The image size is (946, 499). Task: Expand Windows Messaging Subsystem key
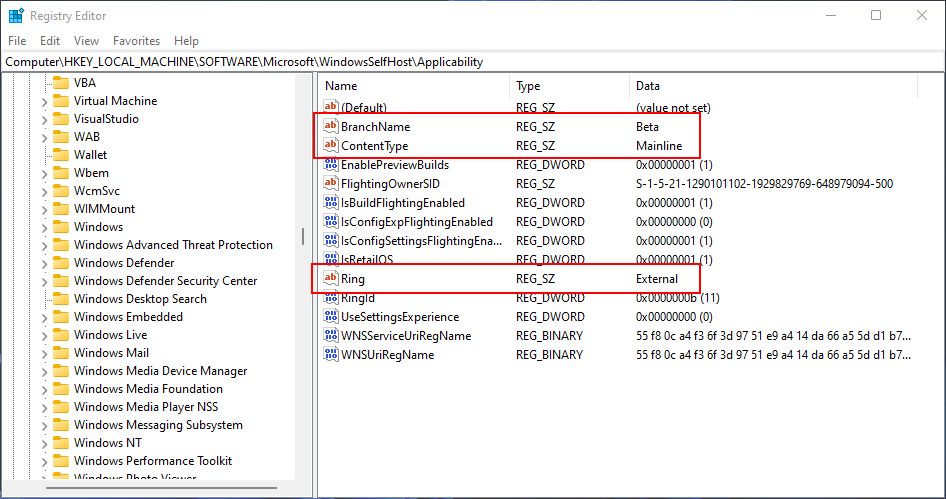point(44,426)
